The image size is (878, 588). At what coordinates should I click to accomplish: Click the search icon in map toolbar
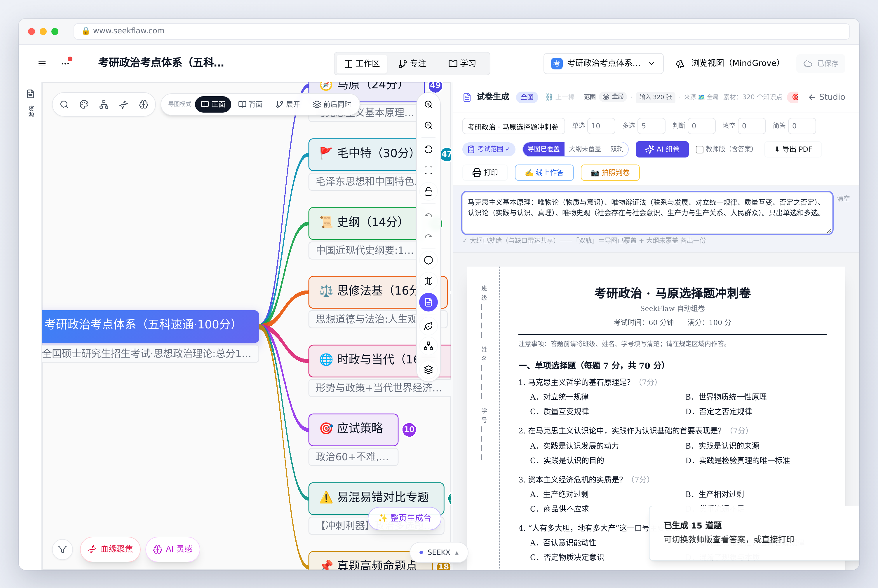pos(64,104)
